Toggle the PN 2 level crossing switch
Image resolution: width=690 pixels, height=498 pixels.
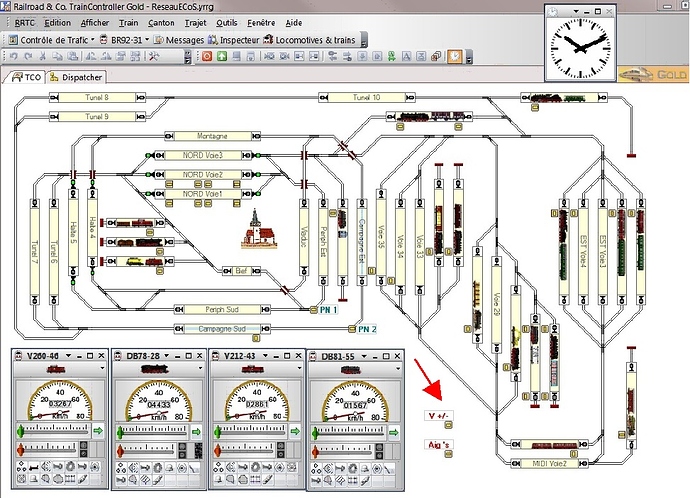coord(352,329)
